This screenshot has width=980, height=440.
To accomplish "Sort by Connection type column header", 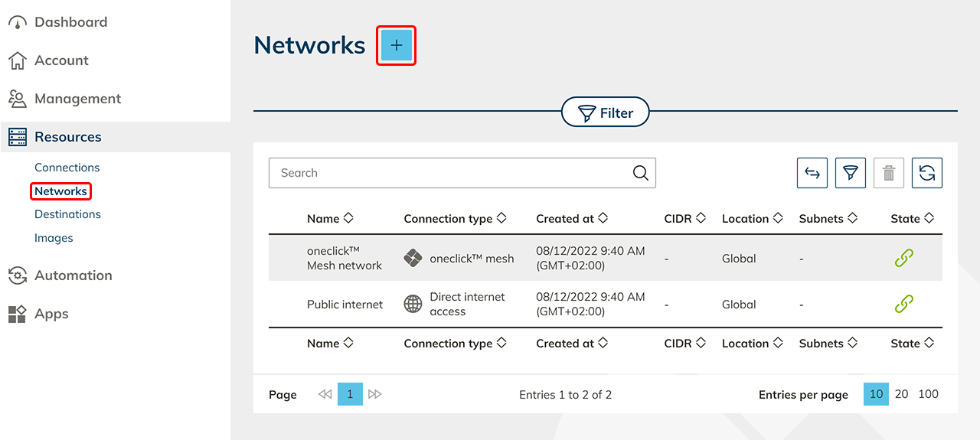I will pos(455,219).
